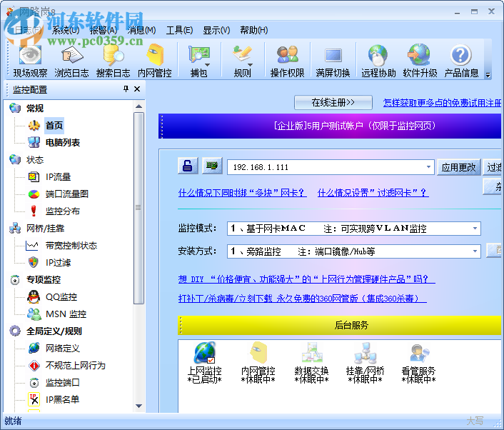Image resolution: width=504 pixels, height=430 pixels.
Task: Open link 什么情况下同时绑多块网卡
Action: (242, 193)
